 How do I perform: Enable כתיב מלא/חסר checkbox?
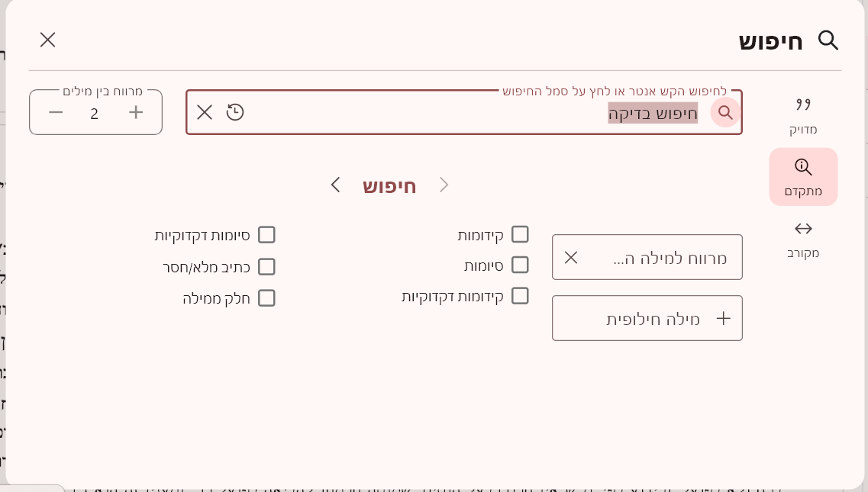coord(266,267)
